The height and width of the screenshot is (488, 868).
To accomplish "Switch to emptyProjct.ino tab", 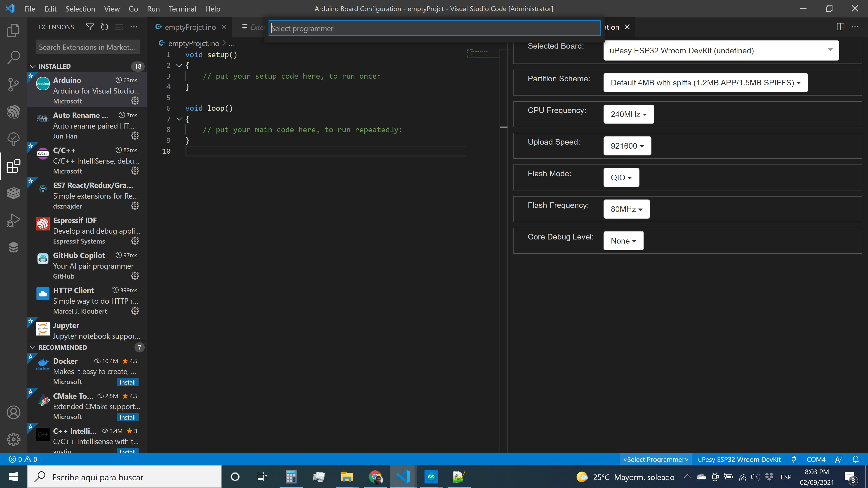I will coord(190,27).
